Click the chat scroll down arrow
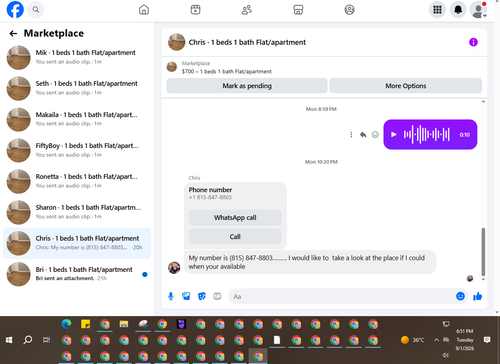This screenshot has height=364, width=500. [483, 279]
